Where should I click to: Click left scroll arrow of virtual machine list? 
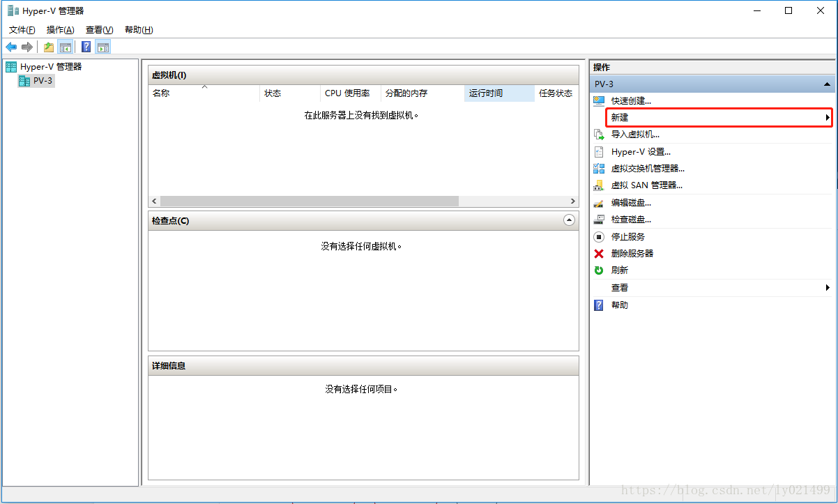(x=154, y=201)
